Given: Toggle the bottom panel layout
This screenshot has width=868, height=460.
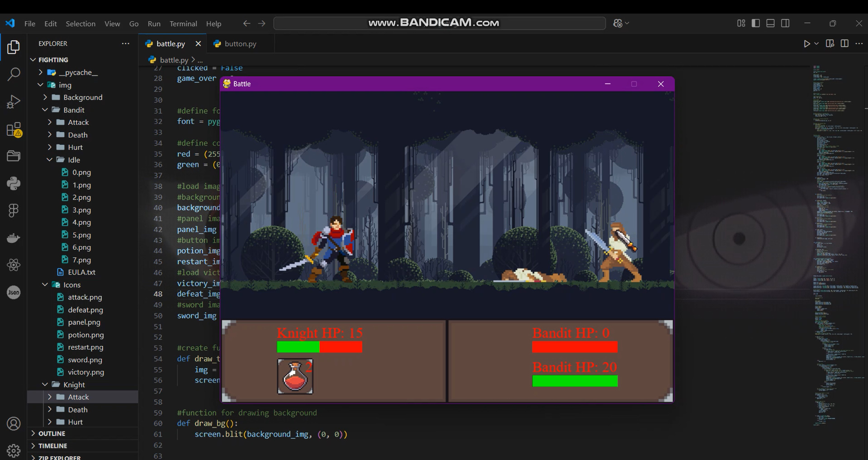Looking at the screenshot, I should pos(770,24).
